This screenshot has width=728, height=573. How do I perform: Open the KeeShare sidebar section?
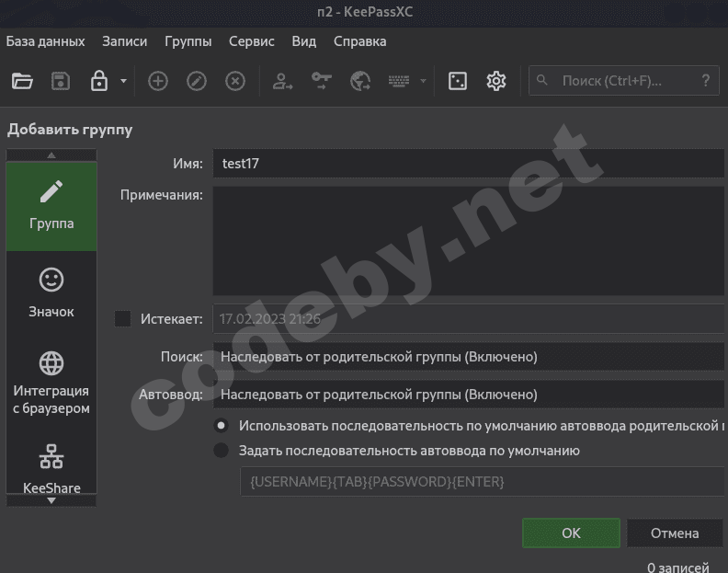coord(51,468)
